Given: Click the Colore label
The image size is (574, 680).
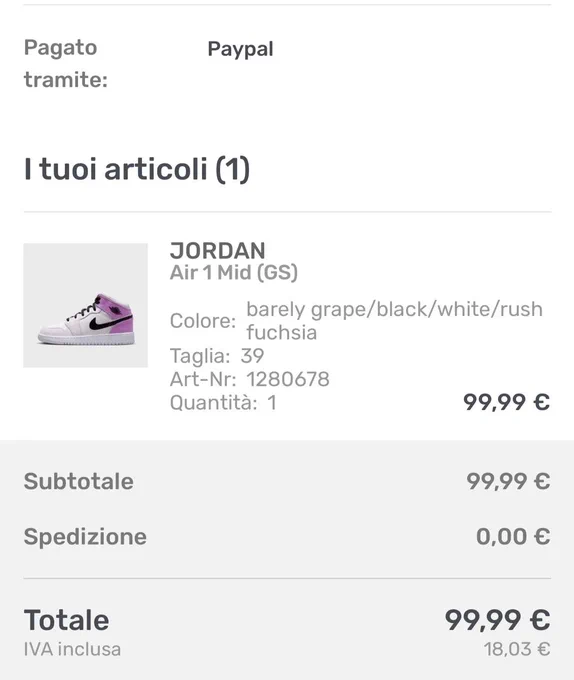Looking at the screenshot, I should (202, 321).
